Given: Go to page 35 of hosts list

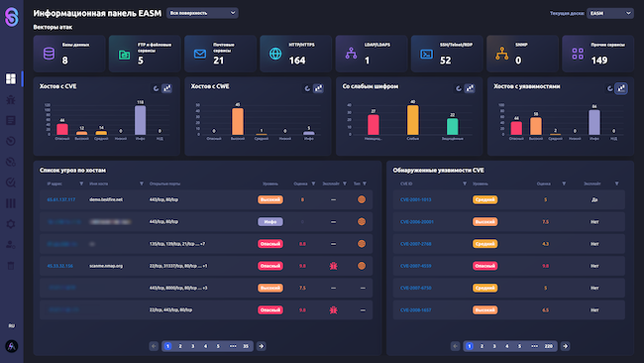Looking at the screenshot, I should [246, 346].
